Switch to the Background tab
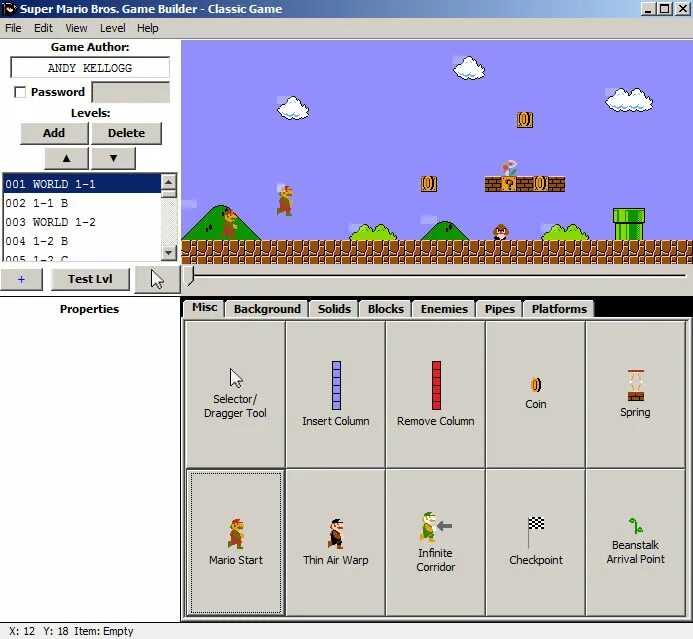 (x=267, y=309)
